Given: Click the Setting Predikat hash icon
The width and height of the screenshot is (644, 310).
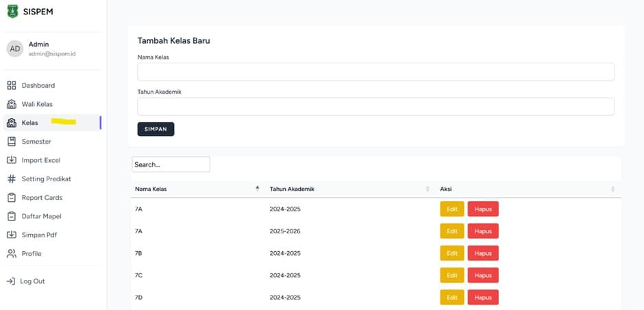Looking at the screenshot, I should (11, 179).
